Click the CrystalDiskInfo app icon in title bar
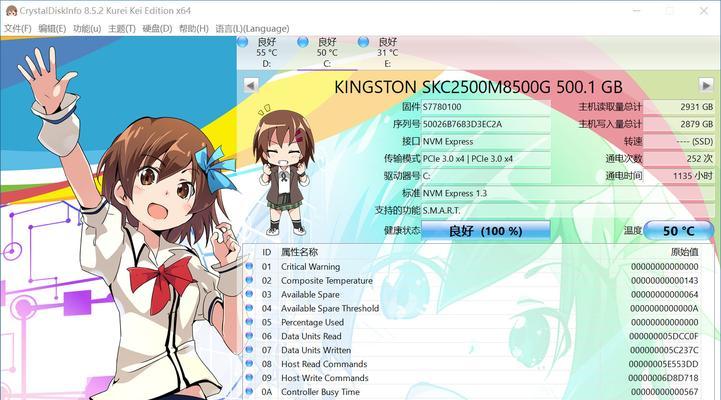Viewport: 721px width, 400px height. [x=11, y=11]
